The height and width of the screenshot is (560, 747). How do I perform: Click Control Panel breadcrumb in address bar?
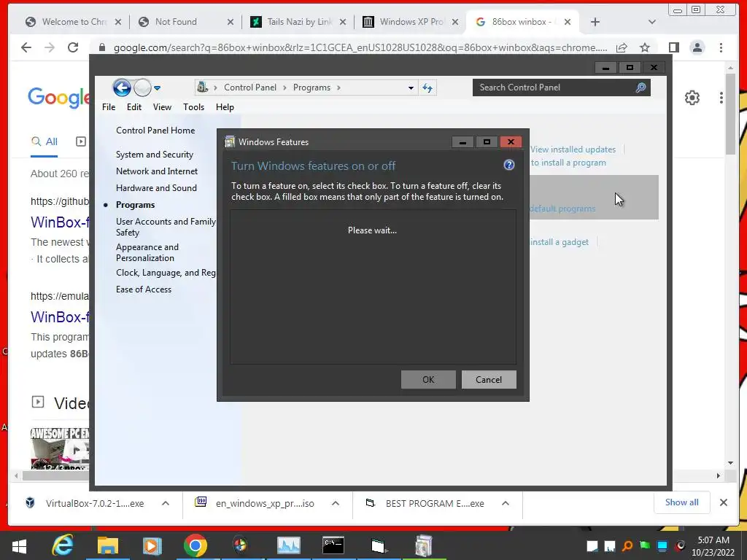[x=250, y=87]
